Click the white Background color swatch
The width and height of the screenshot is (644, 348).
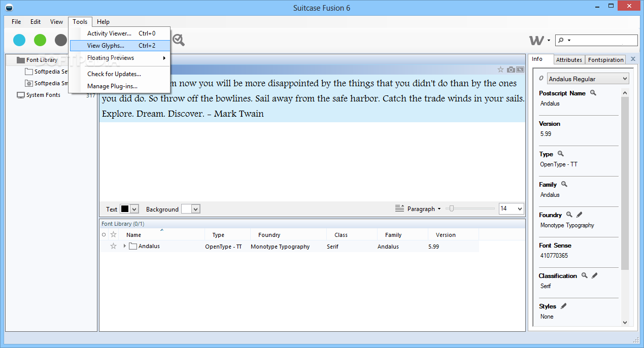pos(186,209)
